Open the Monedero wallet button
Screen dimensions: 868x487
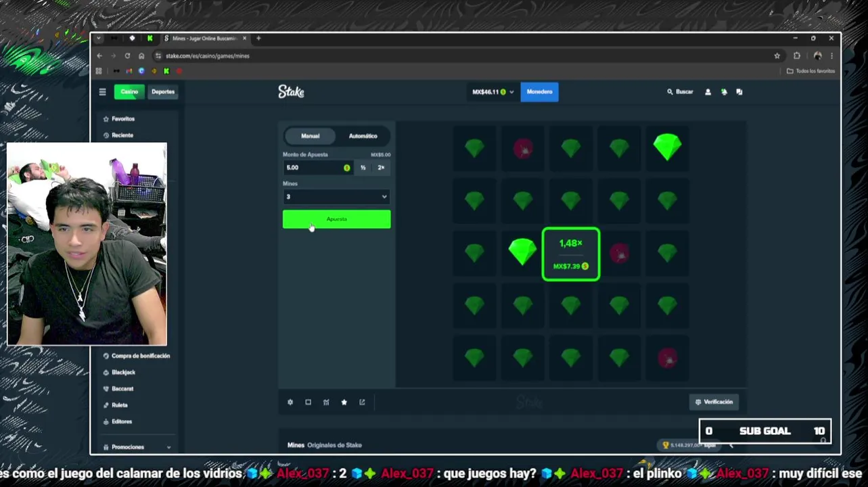[x=539, y=92]
